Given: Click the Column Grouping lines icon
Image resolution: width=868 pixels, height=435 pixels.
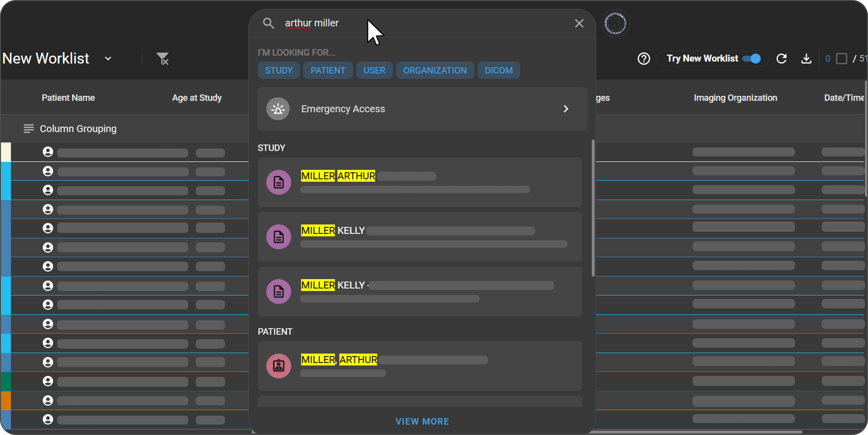Looking at the screenshot, I should coord(29,129).
